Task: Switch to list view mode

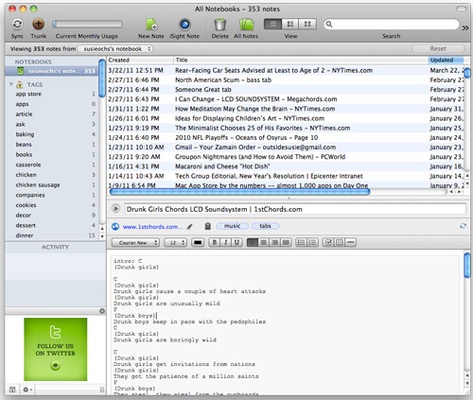Action: 273,24
